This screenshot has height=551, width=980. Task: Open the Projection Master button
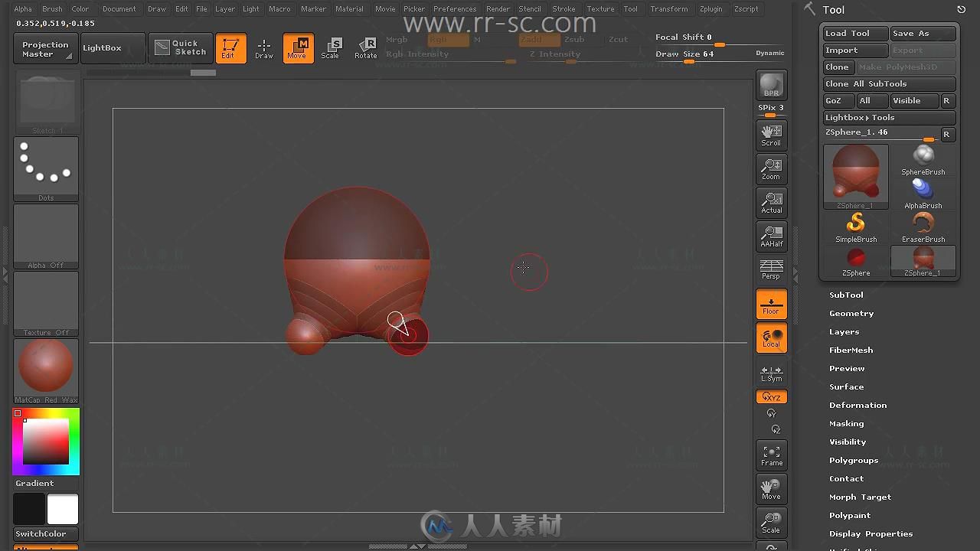[45, 49]
